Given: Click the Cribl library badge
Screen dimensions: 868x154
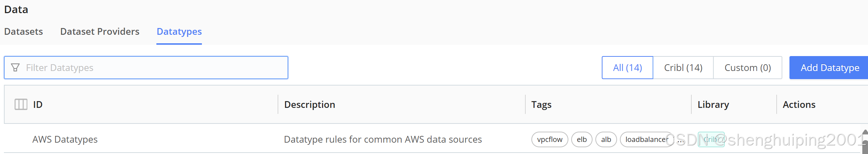Looking at the screenshot, I should [x=711, y=139].
